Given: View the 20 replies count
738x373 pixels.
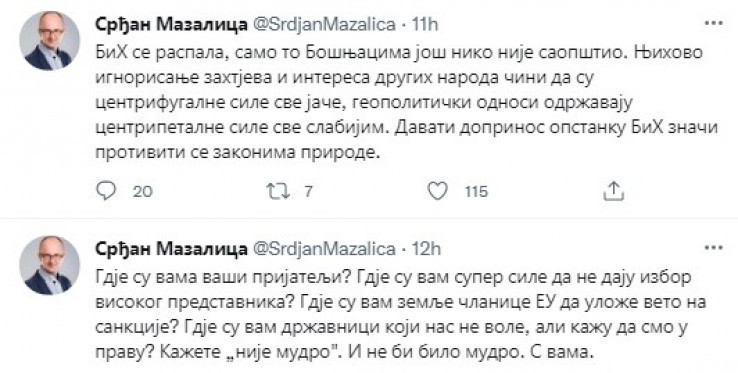Looking at the screenshot, I should 142,192.
